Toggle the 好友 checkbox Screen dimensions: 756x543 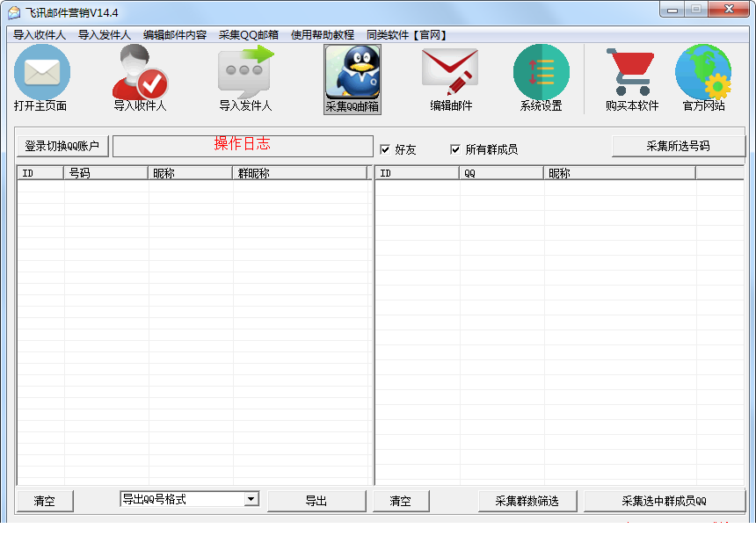point(385,149)
